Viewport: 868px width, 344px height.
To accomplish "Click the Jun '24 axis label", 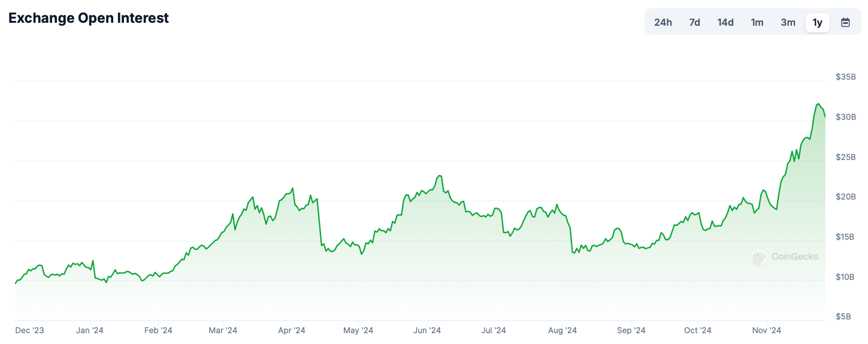I will tap(427, 330).
